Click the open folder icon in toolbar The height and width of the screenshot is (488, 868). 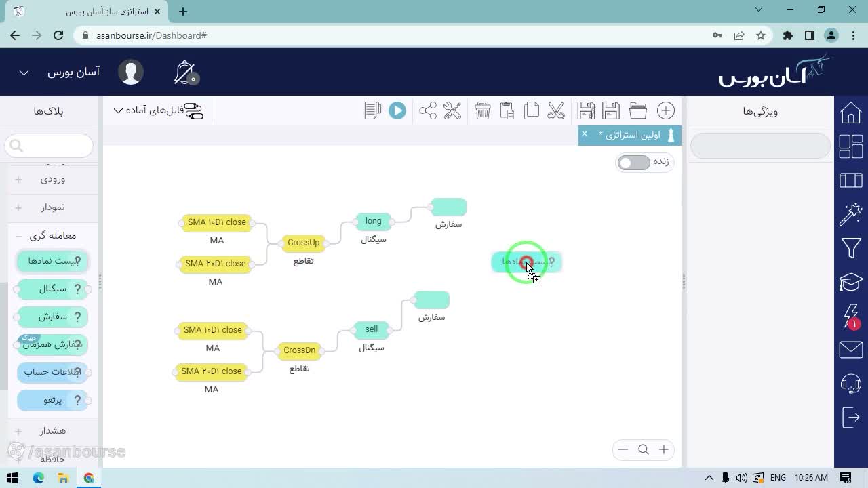click(x=638, y=110)
